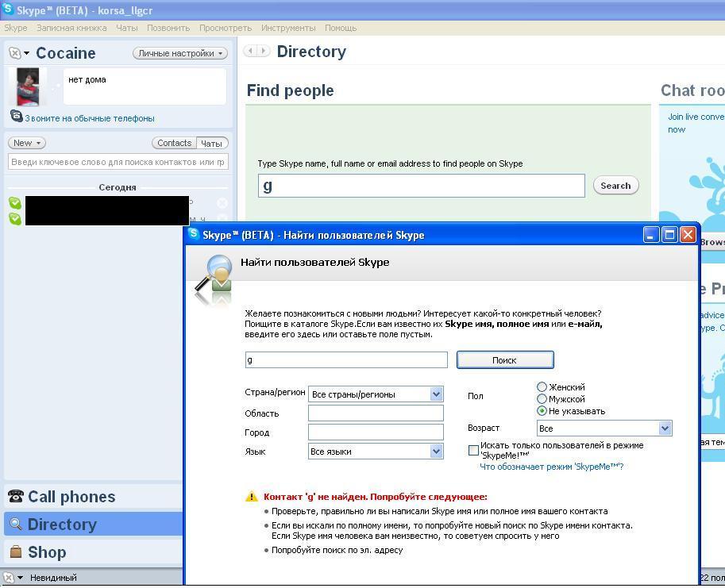This screenshot has width=725, height=588.
Task: Open the Страна/регион dropdown
Action: click(376, 394)
